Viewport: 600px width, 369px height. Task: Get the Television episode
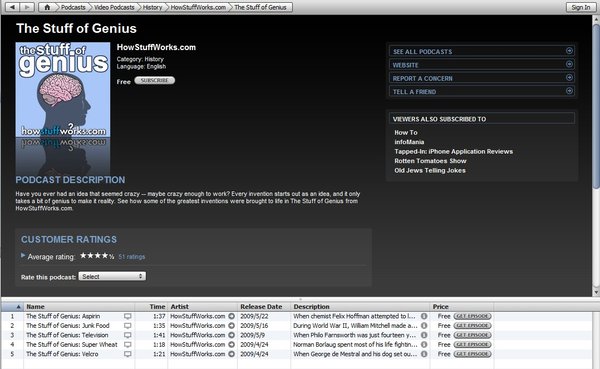pyautogui.click(x=473, y=335)
